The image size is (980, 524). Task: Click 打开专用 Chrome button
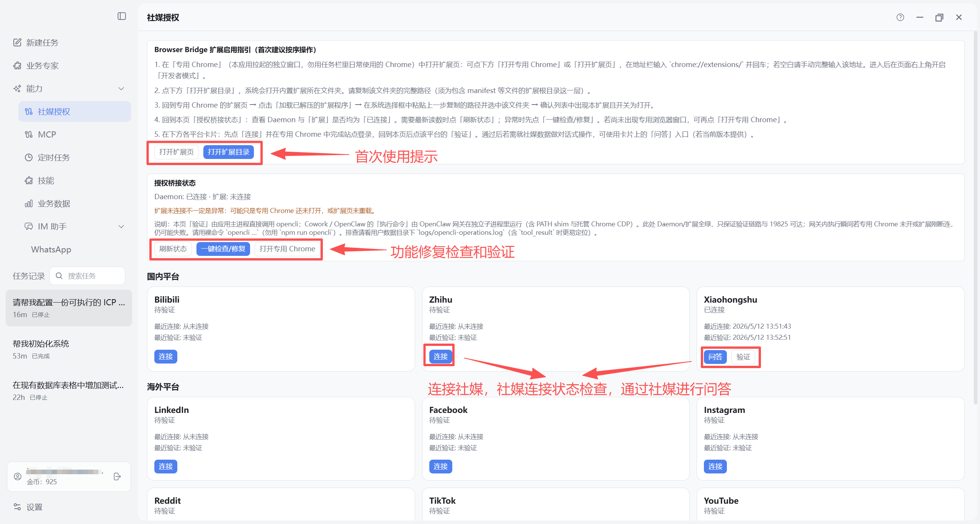(x=287, y=249)
